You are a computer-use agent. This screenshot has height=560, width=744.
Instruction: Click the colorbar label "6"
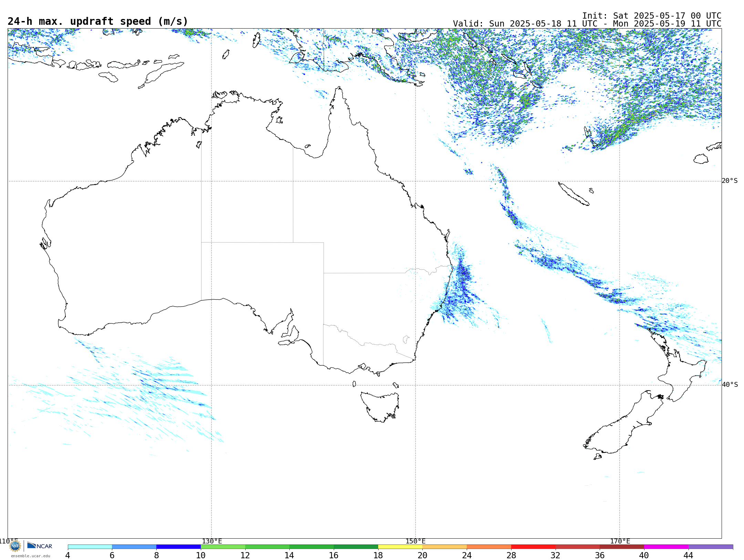[112, 555]
